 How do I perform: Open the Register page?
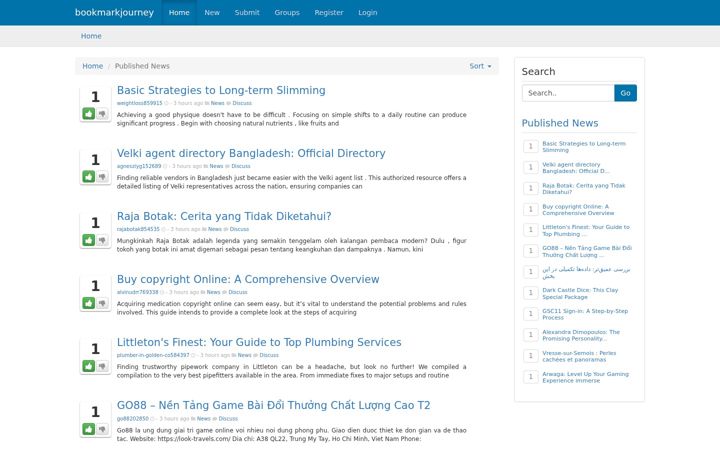click(329, 12)
